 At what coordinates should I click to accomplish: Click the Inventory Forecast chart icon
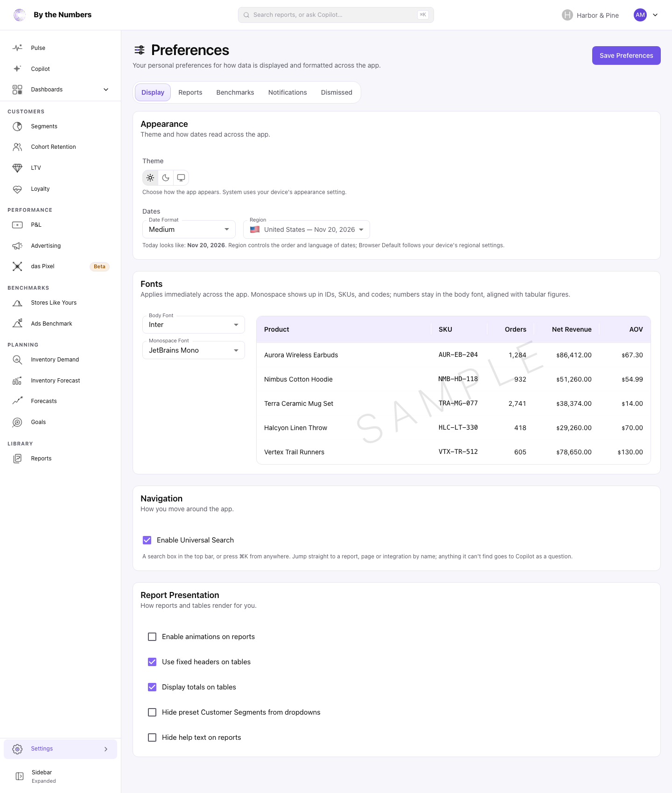coord(17,381)
